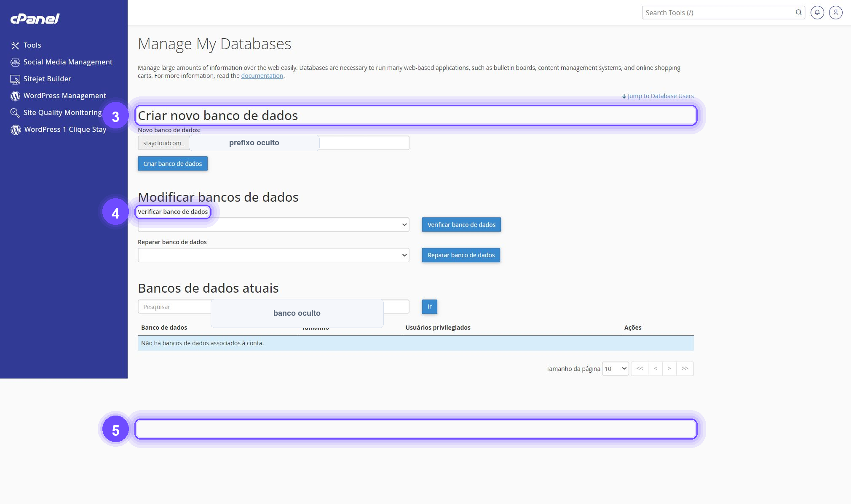Screen dimensions: 851x504
Task: Jump to Database Users link
Action: 658,96
